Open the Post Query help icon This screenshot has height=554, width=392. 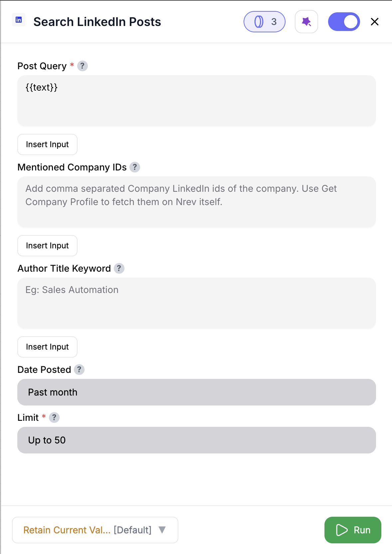[82, 66]
